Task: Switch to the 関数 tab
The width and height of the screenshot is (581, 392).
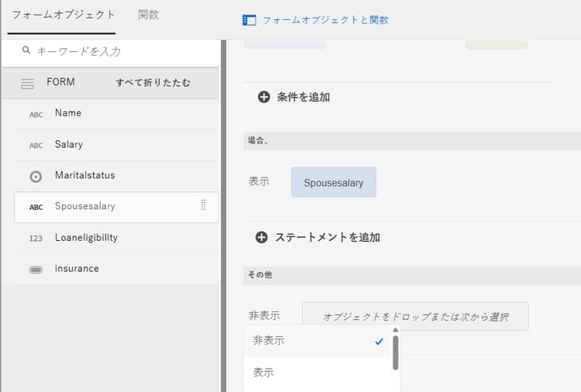Action: [149, 15]
